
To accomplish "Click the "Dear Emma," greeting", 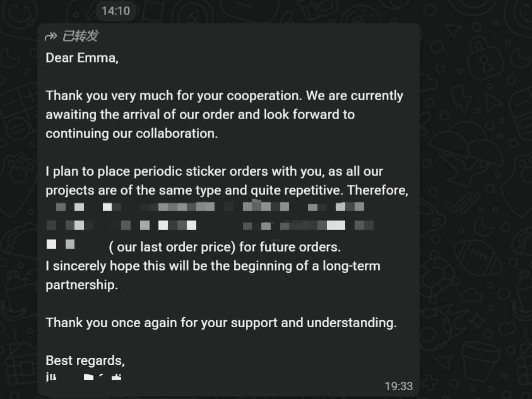I will 82,58.
